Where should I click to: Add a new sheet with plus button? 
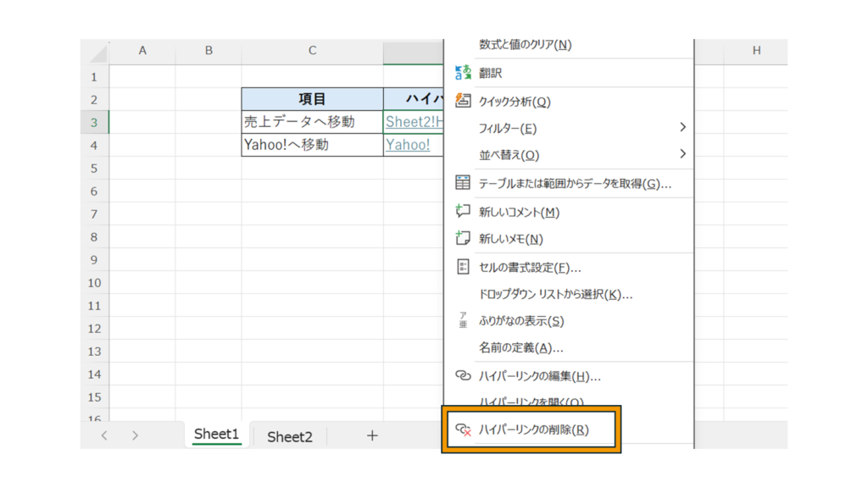(371, 435)
